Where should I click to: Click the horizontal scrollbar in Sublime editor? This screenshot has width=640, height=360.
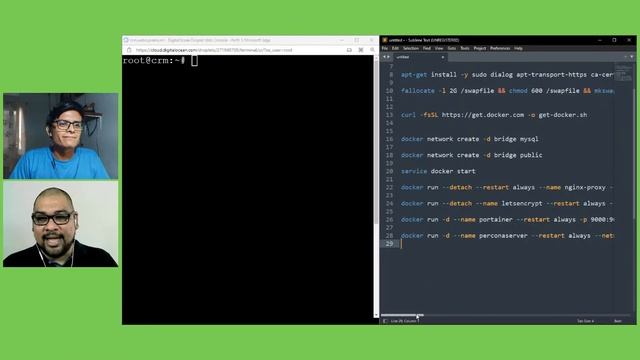[402, 315]
